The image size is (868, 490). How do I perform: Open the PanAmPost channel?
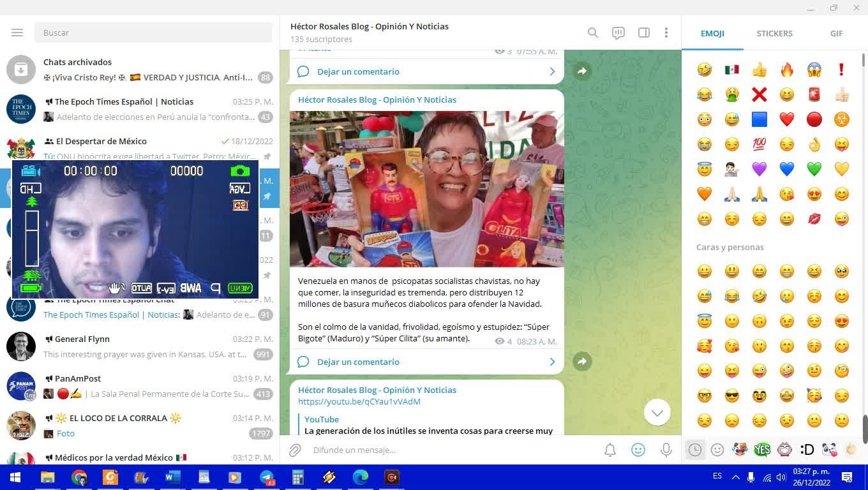tap(140, 386)
